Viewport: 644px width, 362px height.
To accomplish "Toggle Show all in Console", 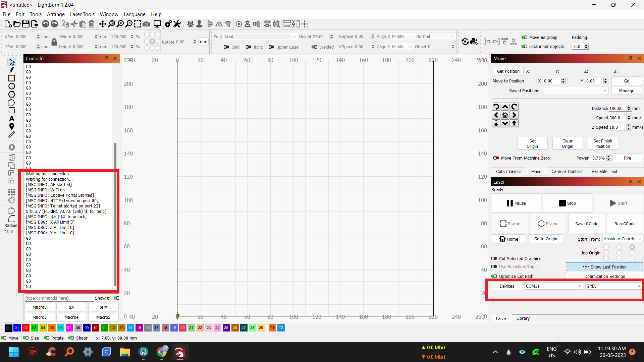I will tap(116, 298).
